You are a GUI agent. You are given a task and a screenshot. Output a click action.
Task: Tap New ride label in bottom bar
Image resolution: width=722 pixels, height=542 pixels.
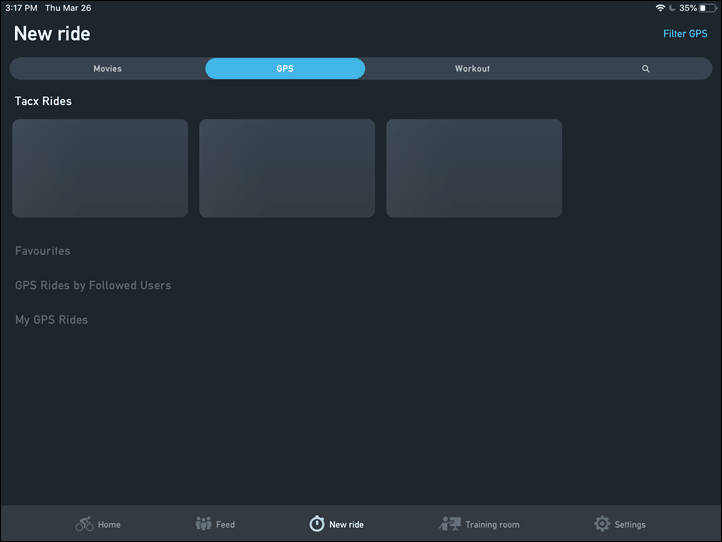coord(346,525)
